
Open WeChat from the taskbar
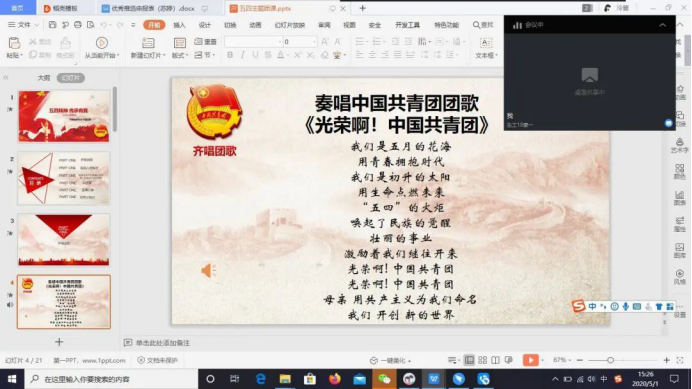384,379
